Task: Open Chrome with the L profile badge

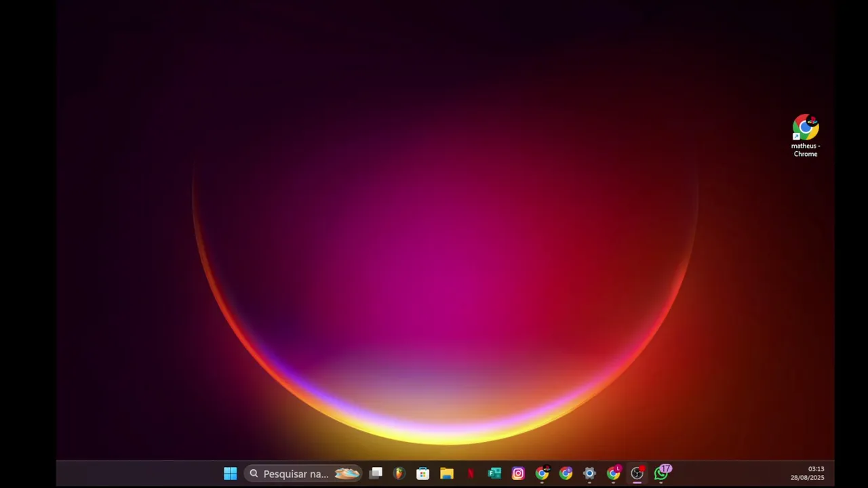Action: 614,474
